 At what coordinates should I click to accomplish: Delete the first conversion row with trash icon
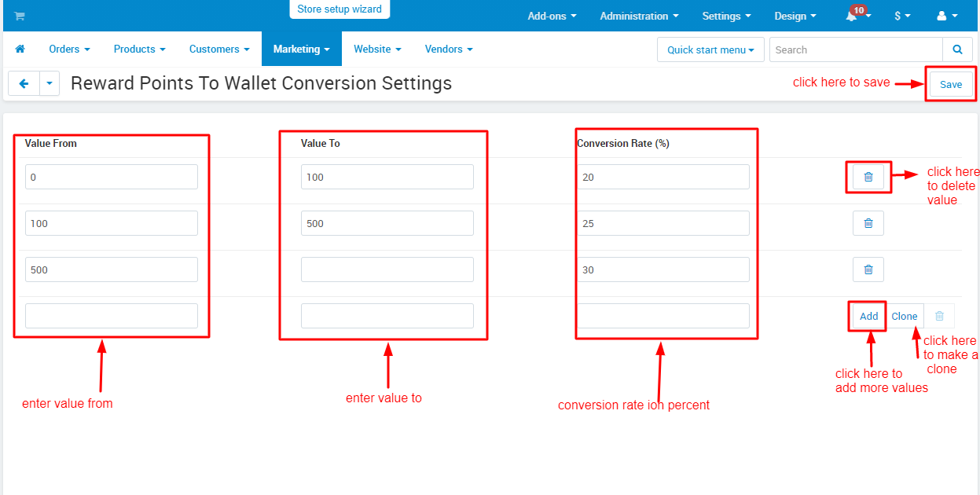point(868,178)
